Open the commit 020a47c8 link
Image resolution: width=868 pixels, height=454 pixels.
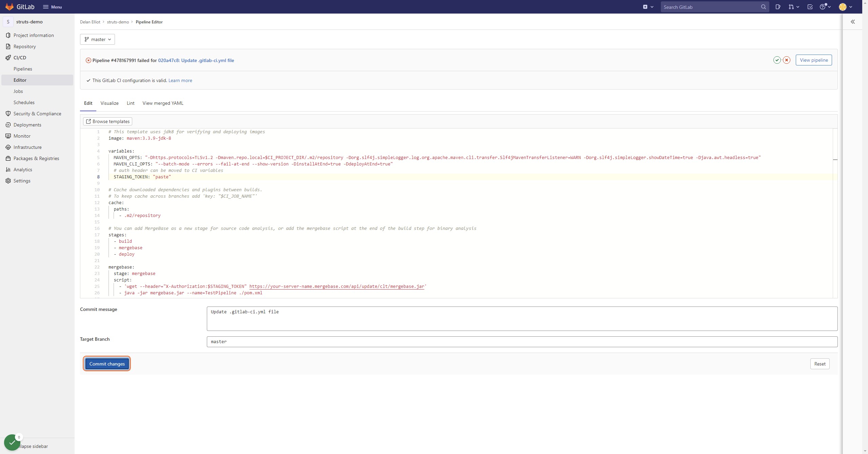[196, 60]
